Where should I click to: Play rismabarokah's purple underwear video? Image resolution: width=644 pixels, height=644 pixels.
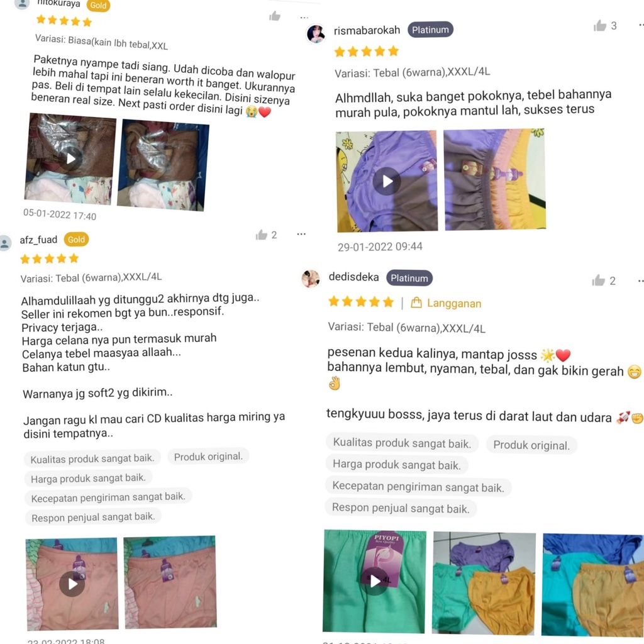coord(387,181)
